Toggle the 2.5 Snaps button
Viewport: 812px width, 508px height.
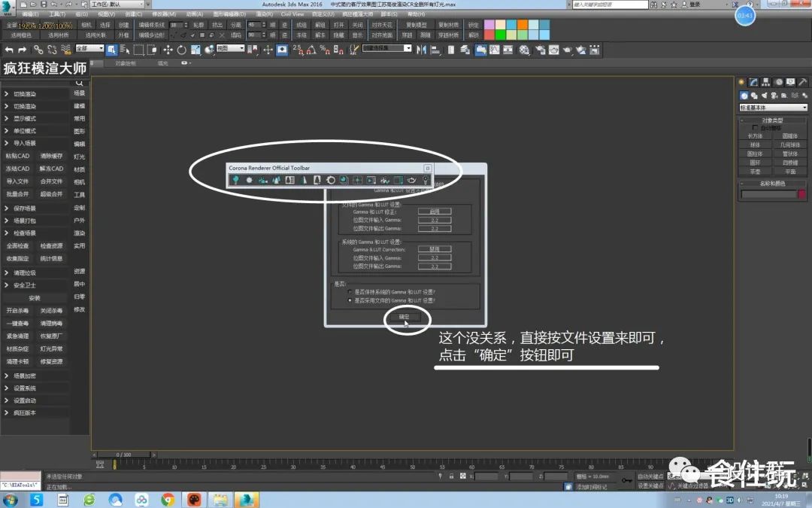click(x=298, y=50)
